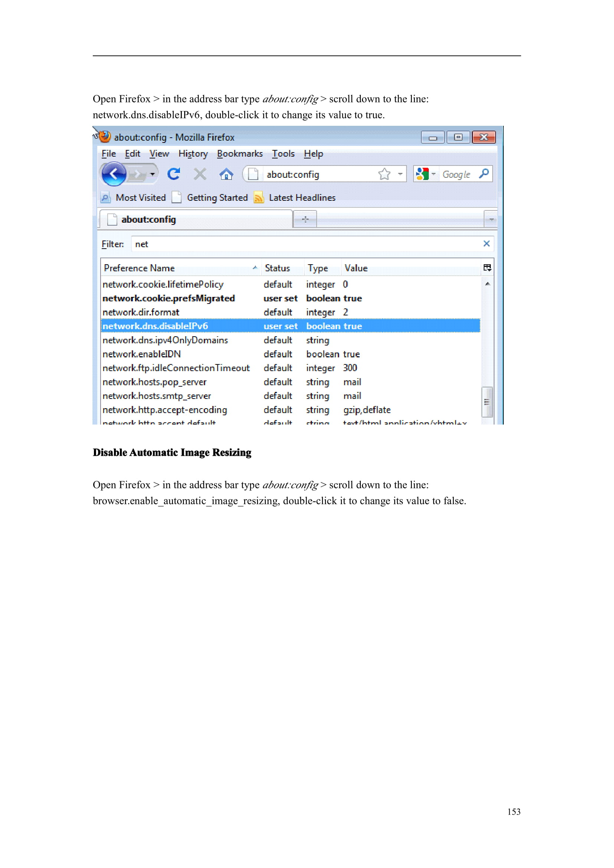Open the search engine chooser dropdown arrow

pos(434,174)
